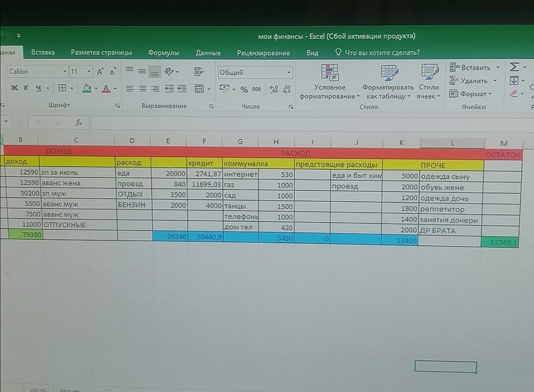534x392 pixels.
Task: Expand name box dropdown arrow
Action: click(x=6, y=122)
